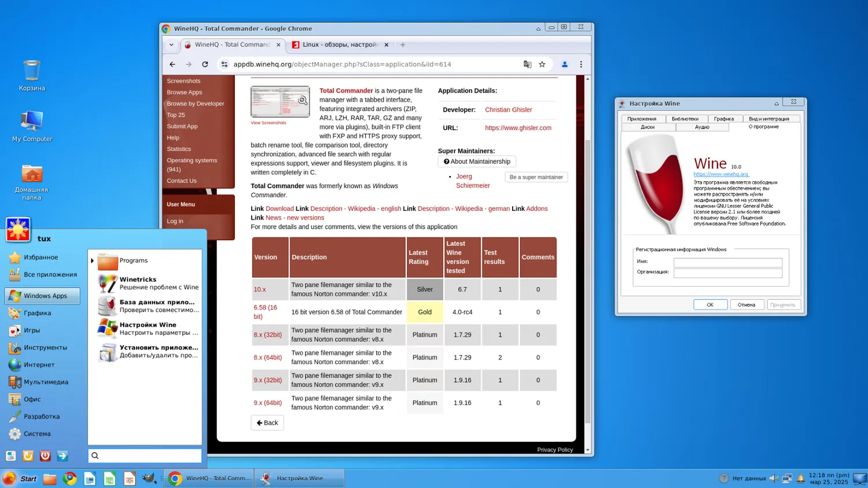
Task: Launch LibreOffice Impress from the taskbar
Action: point(130,479)
